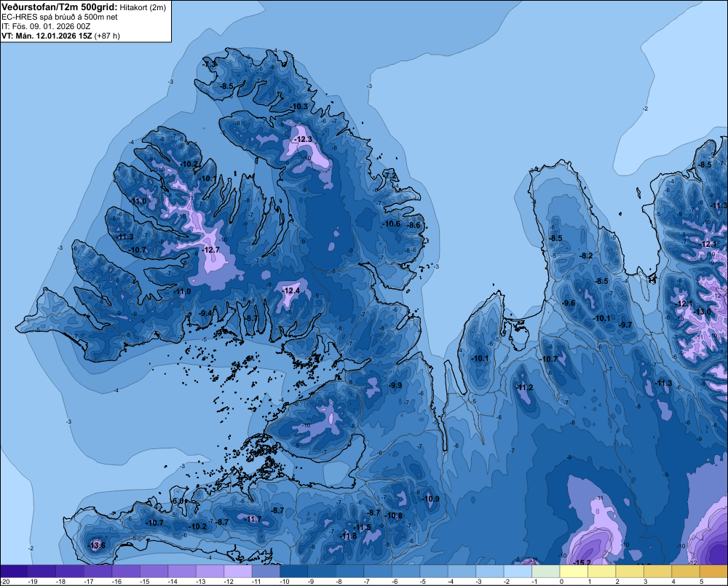
Task: Click the -11.5 temperature label
Action: (x=363, y=527)
